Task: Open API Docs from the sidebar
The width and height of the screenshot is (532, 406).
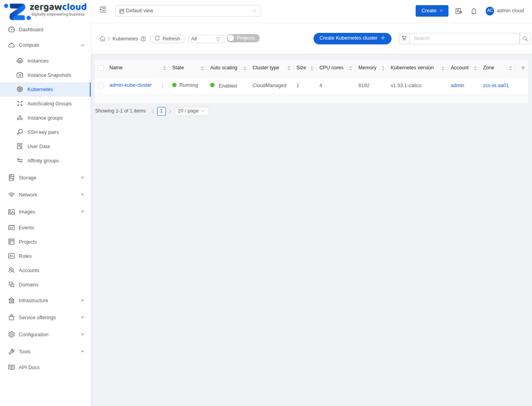Action: coord(30,367)
